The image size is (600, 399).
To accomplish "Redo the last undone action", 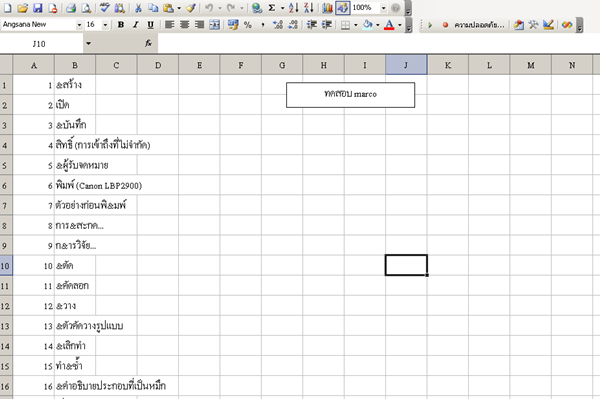I will tap(231, 8).
